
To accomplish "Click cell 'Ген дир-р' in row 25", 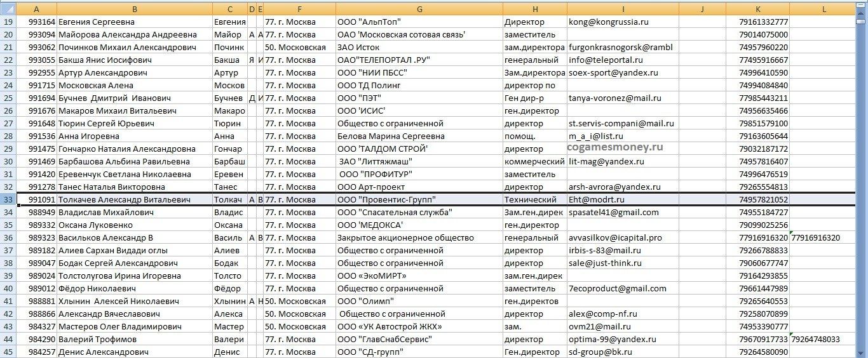I will (534, 98).
